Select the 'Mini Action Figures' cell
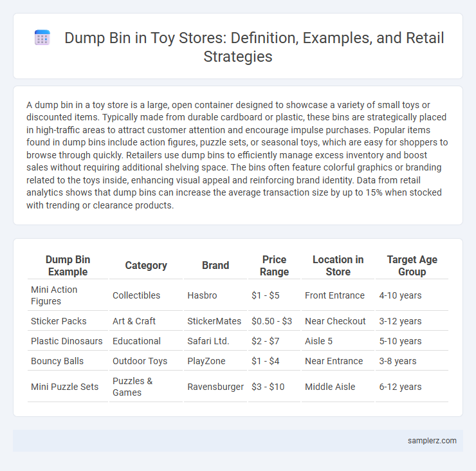The height and width of the screenshot is (471, 476). pyautogui.click(x=68, y=295)
